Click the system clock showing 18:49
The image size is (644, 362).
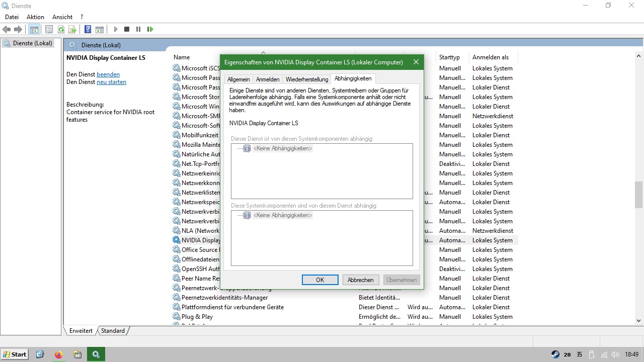[632, 354]
